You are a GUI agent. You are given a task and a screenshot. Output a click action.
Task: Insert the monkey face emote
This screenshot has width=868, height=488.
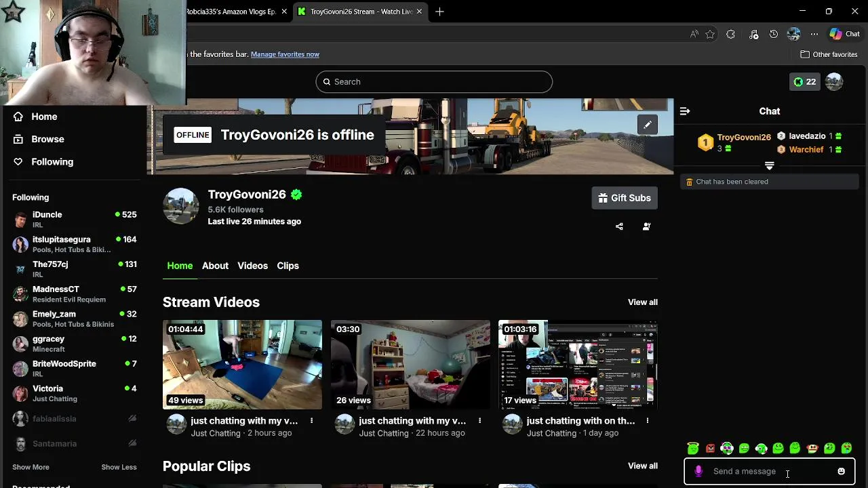pyautogui.click(x=812, y=448)
